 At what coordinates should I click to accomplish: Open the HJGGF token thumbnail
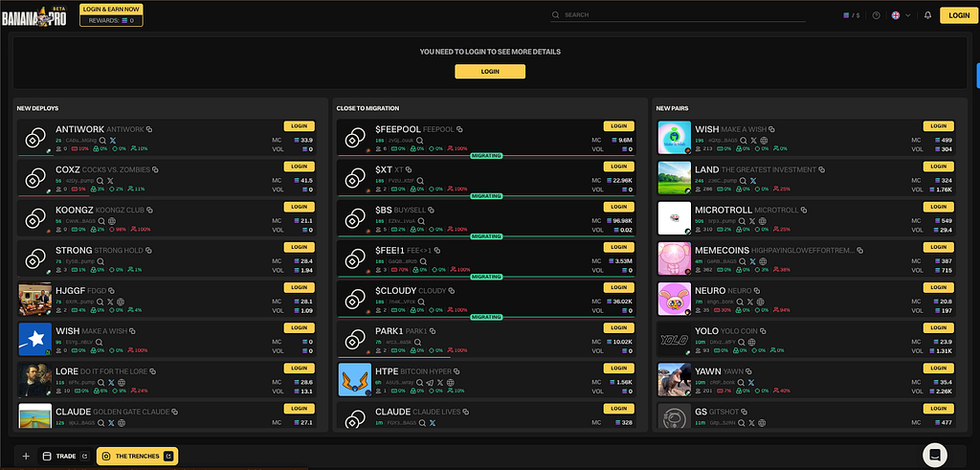(35, 299)
